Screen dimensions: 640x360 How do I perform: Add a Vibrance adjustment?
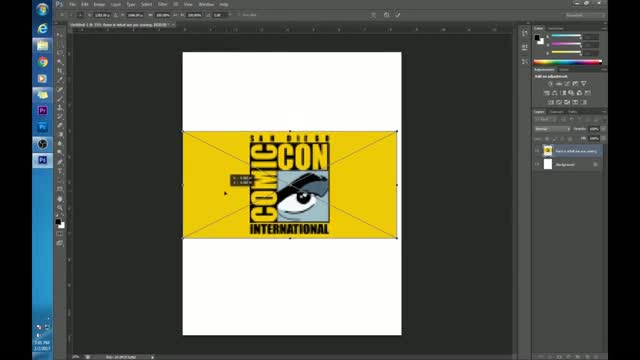coord(584,84)
